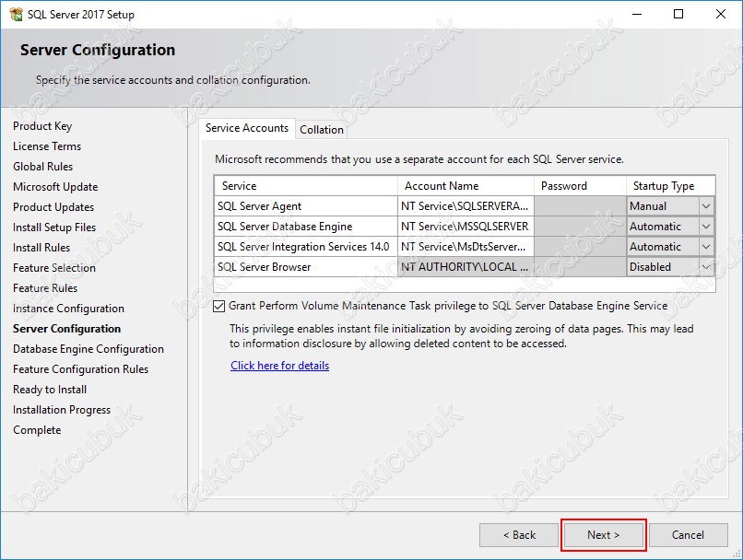Click SQL Server Integration Services 14.0 row
The height and width of the screenshot is (560, 743).
click(306, 247)
